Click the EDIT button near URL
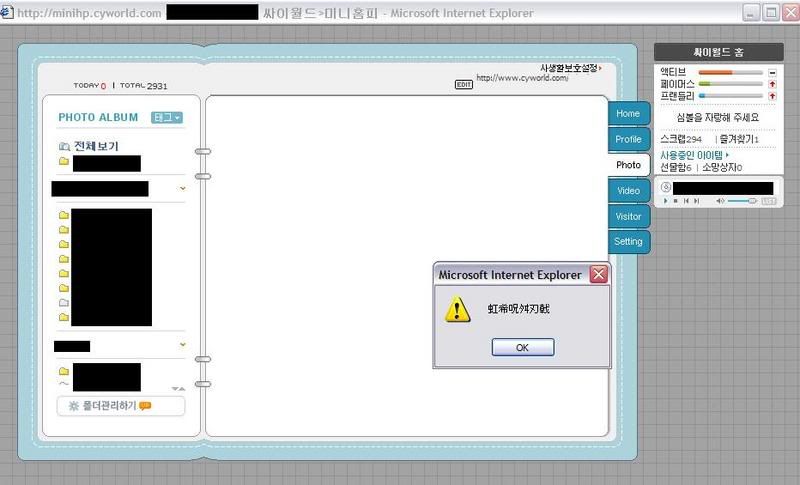The width and height of the screenshot is (800, 485). click(464, 84)
